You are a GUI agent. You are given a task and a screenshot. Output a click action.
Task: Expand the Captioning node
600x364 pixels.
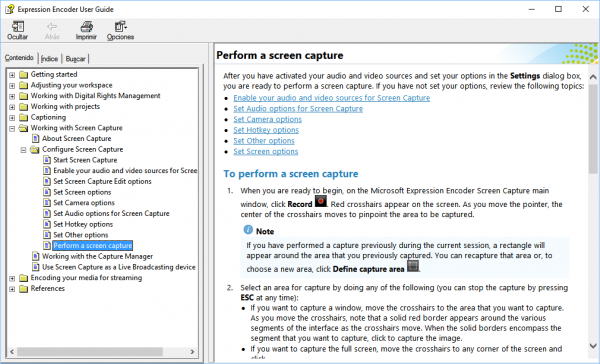pos(12,118)
